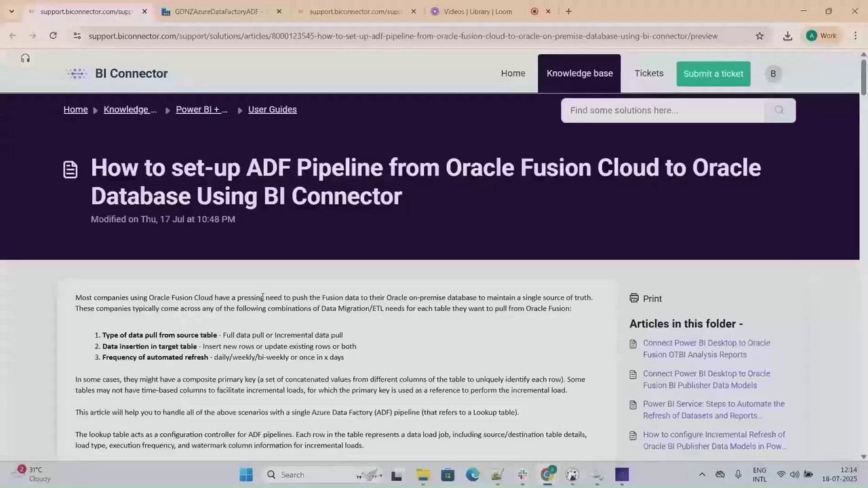Show hidden system tray icons
This screenshot has width=868, height=488.
coord(702,474)
